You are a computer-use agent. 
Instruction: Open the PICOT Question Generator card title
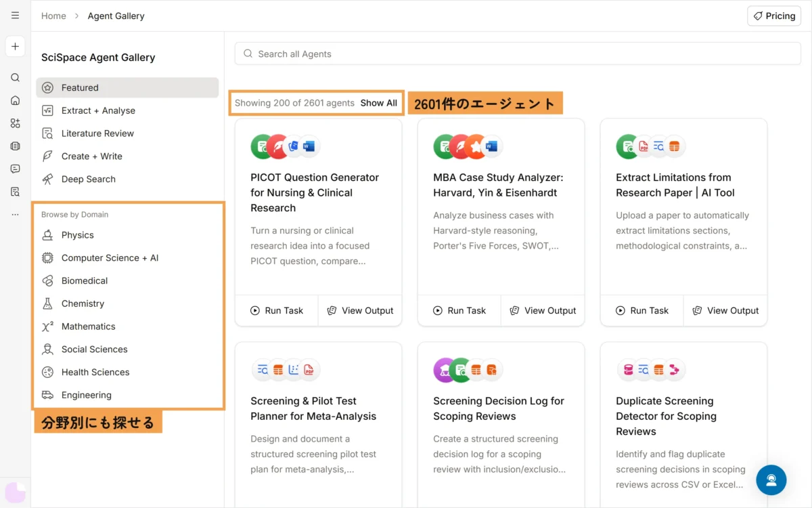click(x=315, y=193)
